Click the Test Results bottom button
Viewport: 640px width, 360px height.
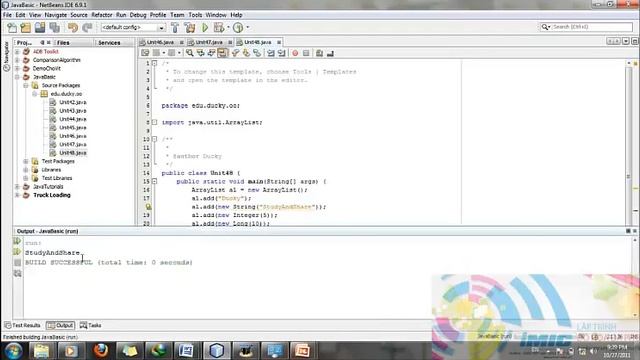22,325
